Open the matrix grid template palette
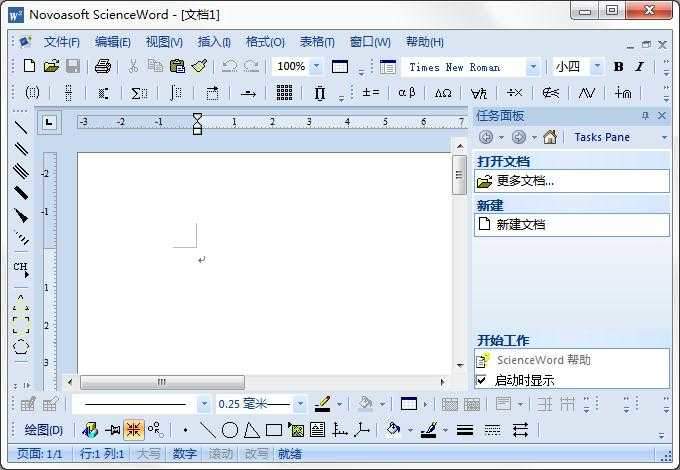 [284, 93]
